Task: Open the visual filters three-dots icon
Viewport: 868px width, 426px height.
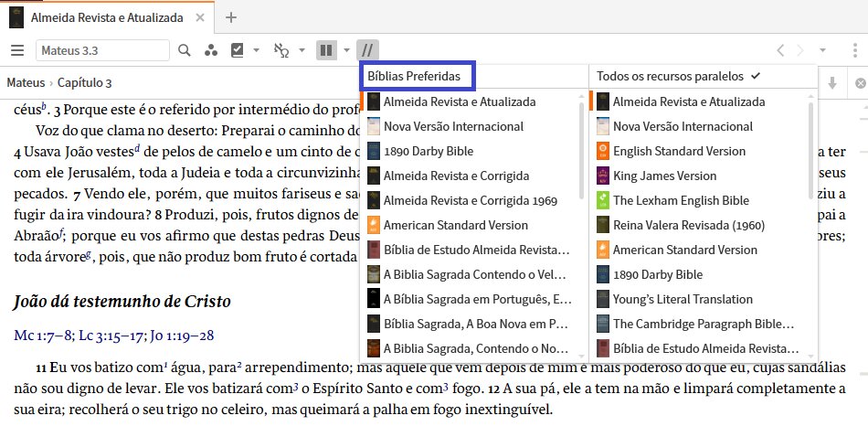Action: (x=211, y=50)
